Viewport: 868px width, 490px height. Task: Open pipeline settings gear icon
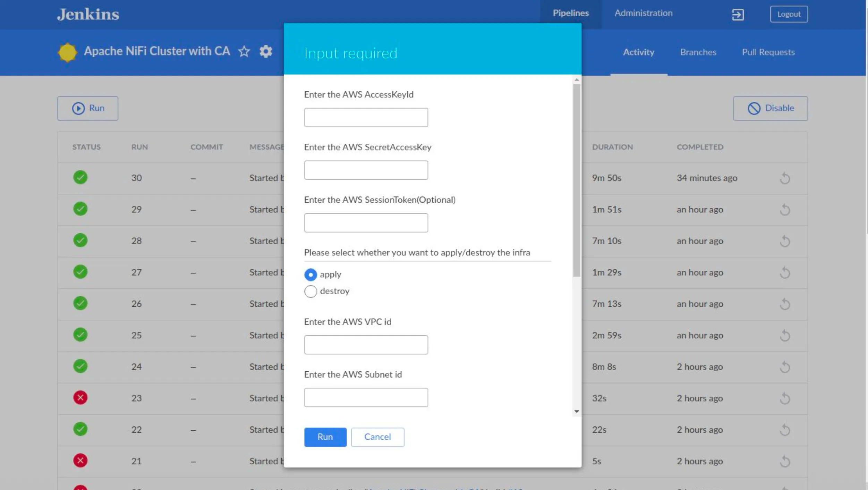[x=266, y=51]
